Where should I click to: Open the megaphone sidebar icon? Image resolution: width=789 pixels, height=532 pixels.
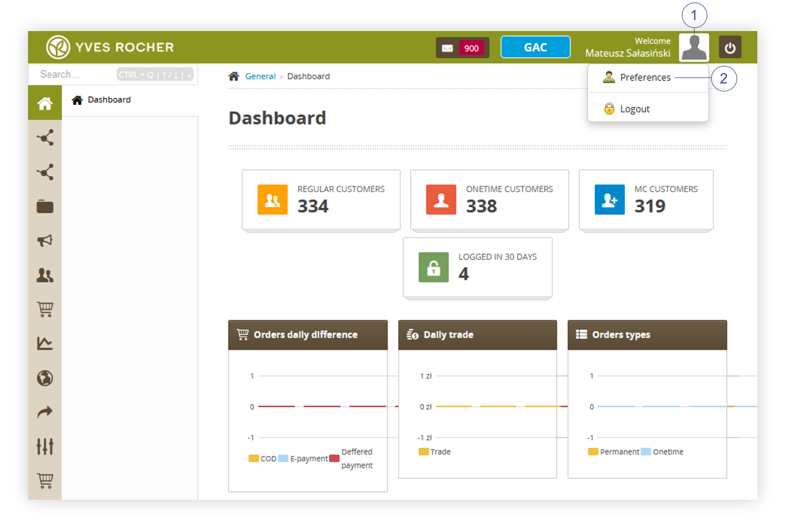point(45,241)
